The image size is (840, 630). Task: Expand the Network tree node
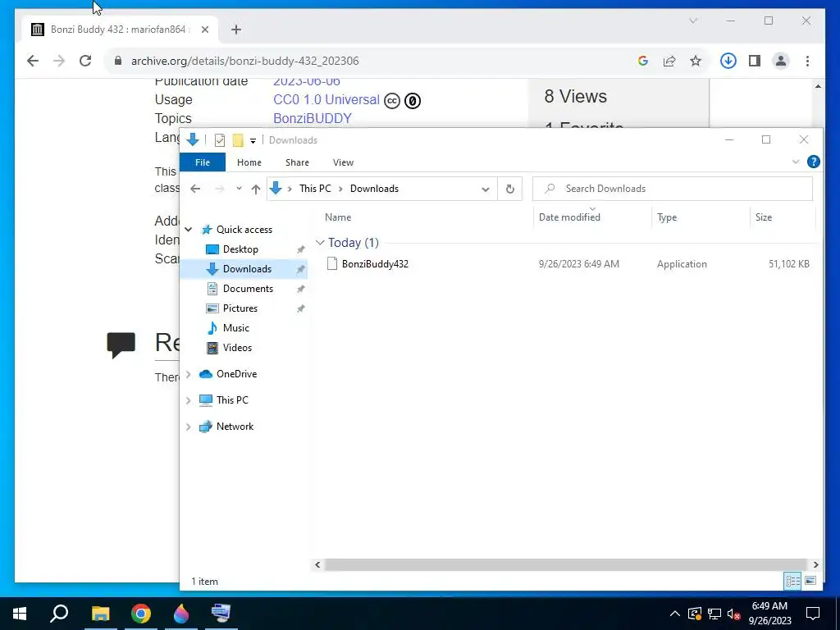[x=188, y=427]
